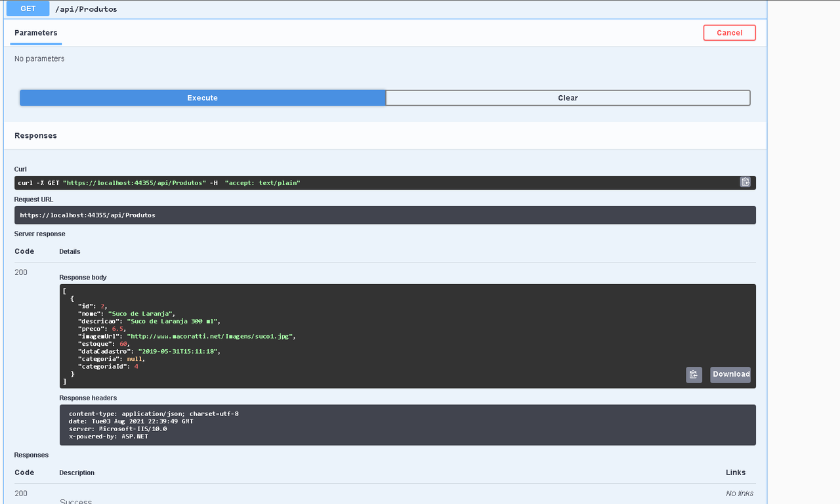Select the Details column header
The width and height of the screenshot is (840, 504).
(x=70, y=251)
